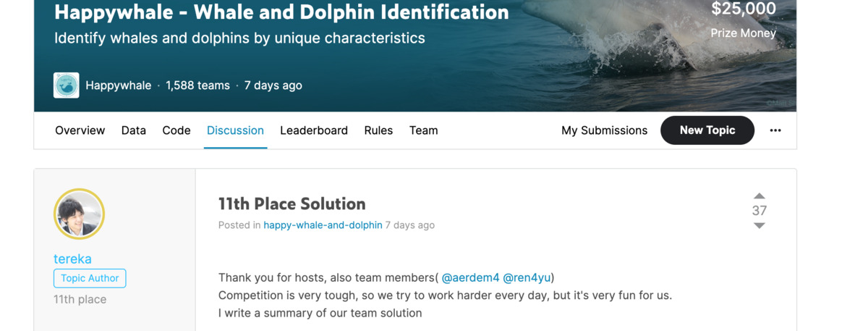Visit the tereka username link
This screenshot has width=868, height=331.
[72, 259]
